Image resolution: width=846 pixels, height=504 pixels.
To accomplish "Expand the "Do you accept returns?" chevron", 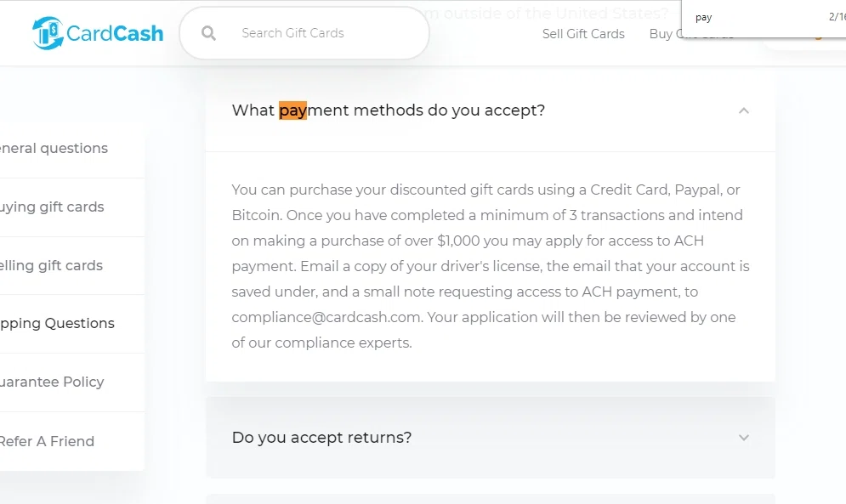I will 744,438.
